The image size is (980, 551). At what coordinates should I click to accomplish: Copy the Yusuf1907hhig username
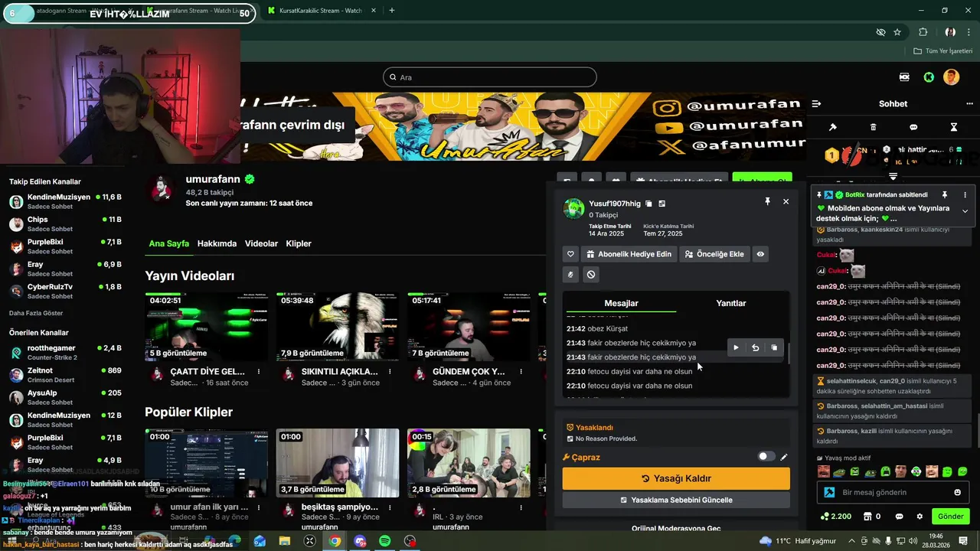pos(648,204)
